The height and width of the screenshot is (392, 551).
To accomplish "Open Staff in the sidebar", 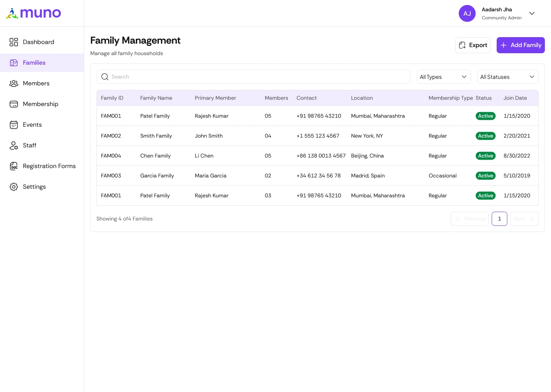I will click(42, 145).
